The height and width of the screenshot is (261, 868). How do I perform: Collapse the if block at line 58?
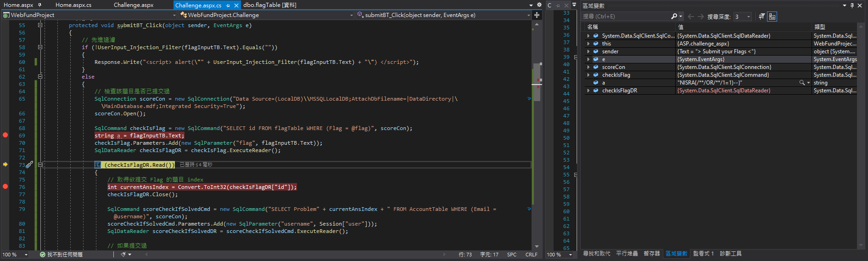40,47
